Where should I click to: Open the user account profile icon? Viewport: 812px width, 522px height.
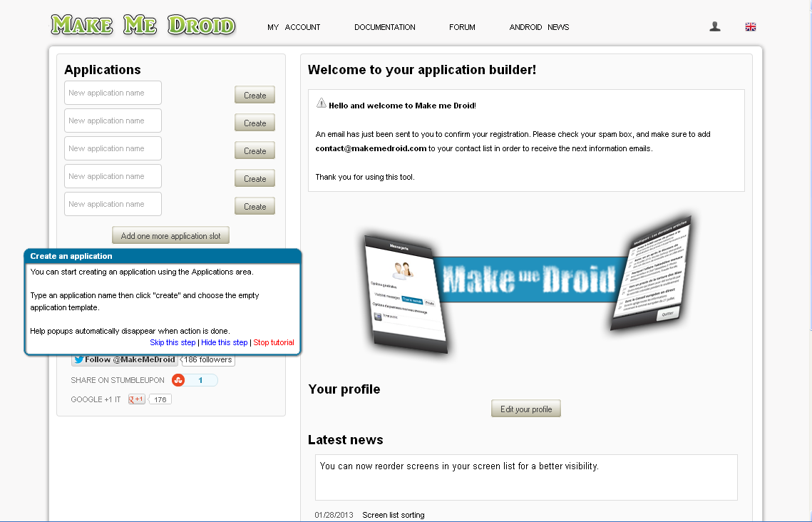point(715,26)
